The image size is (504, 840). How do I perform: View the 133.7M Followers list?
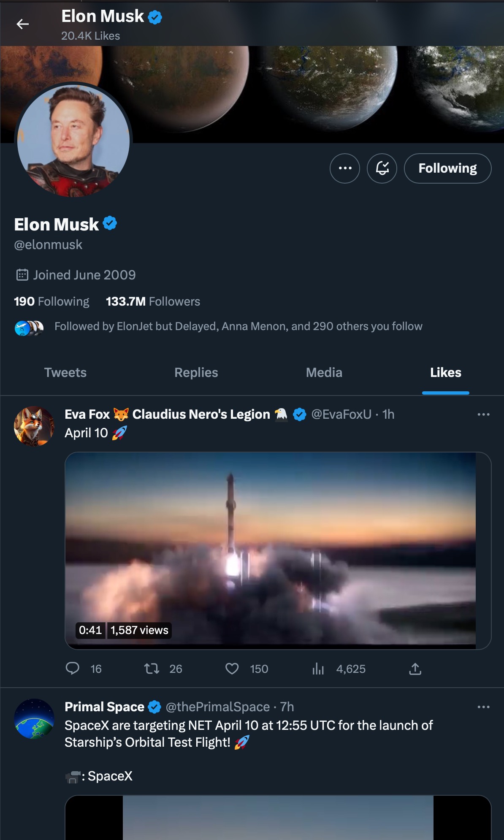[x=153, y=301]
